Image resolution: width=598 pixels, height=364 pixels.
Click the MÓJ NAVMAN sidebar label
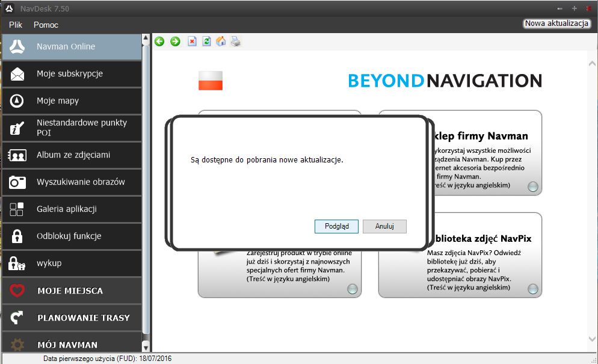[x=67, y=345]
